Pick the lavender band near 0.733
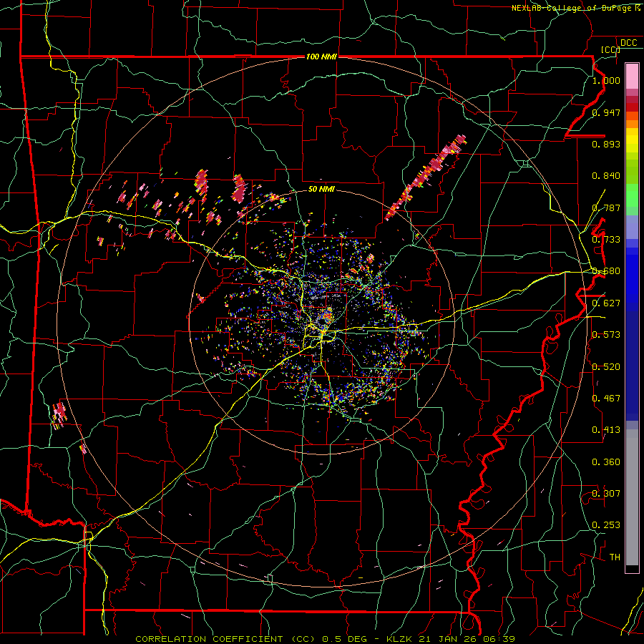This screenshot has width=644, height=644. (x=632, y=227)
